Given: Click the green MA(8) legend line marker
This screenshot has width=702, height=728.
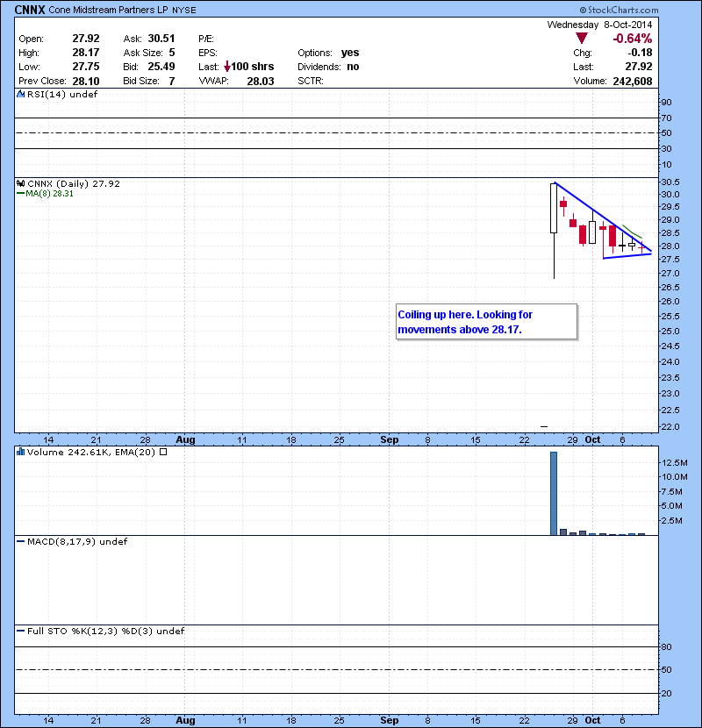Looking at the screenshot, I should coord(20,194).
